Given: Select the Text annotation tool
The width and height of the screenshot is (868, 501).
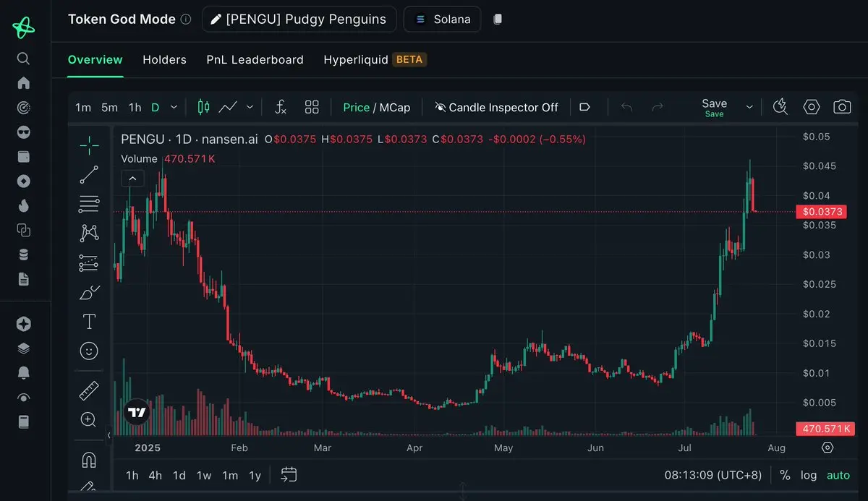Looking at the screenshot, I should pos(89,322).
